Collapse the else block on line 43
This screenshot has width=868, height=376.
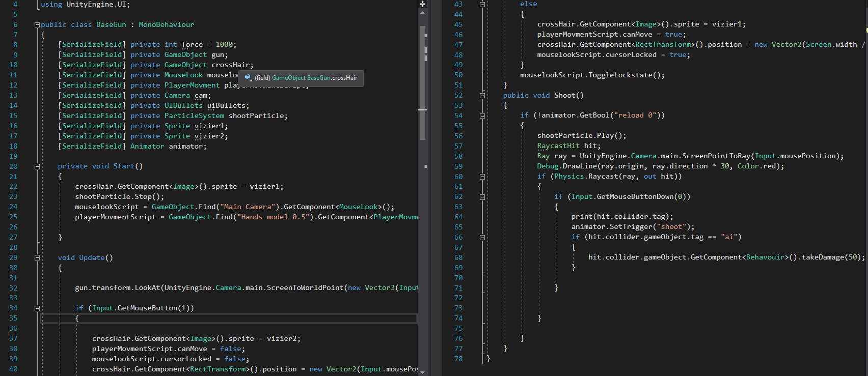coord(482,4)
